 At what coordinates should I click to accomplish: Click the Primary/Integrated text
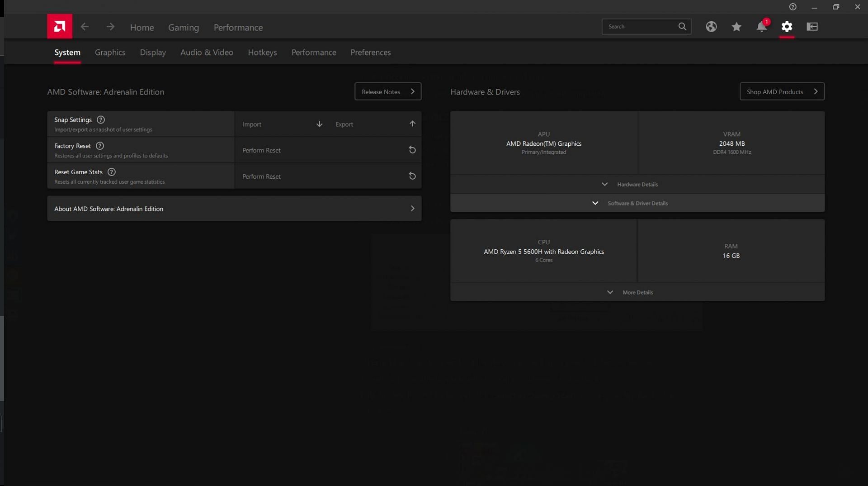click(x=544, y=152)
